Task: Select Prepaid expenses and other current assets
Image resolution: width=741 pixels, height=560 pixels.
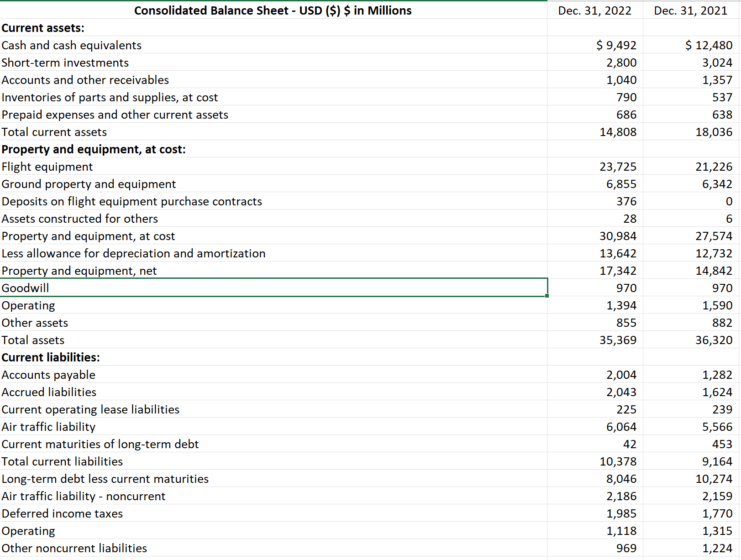Action: (x=115, y=115)
